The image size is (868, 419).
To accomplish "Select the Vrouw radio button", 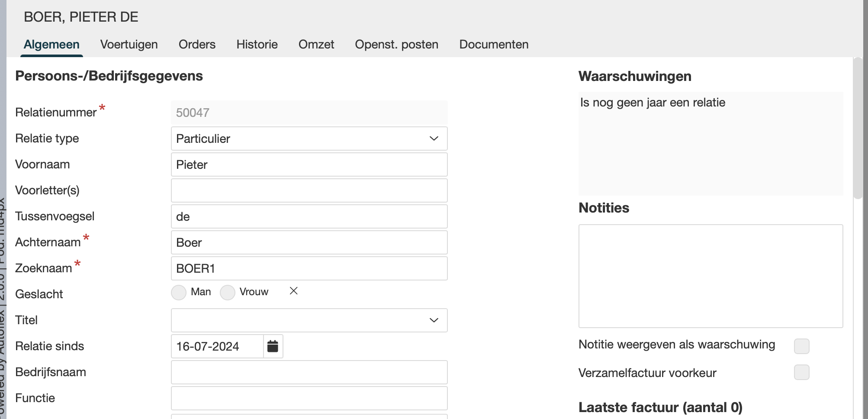I will point(228,293).
